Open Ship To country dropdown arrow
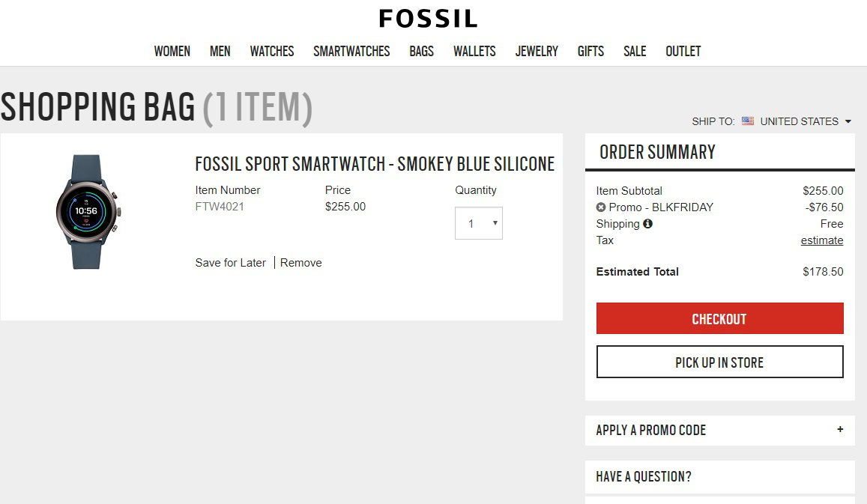867x504 pixels. 848,121
